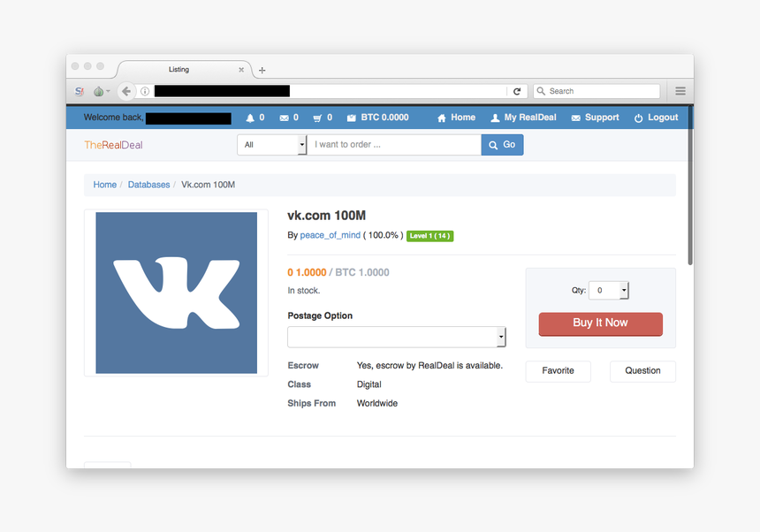Open messages envelope icon in the header
The image size is (760, 532).
pos(284,118)
